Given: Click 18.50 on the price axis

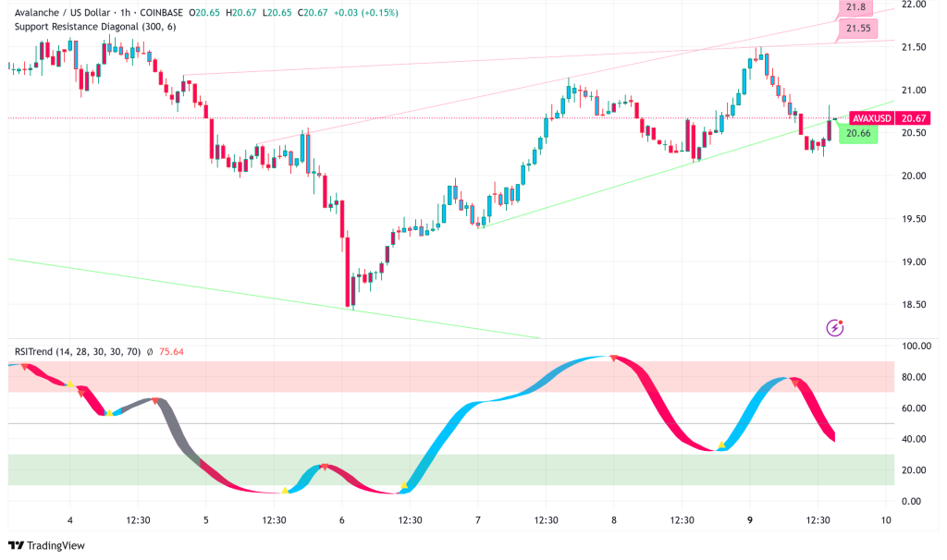Looking at the screenshot, I should click(x=913, y=305).
